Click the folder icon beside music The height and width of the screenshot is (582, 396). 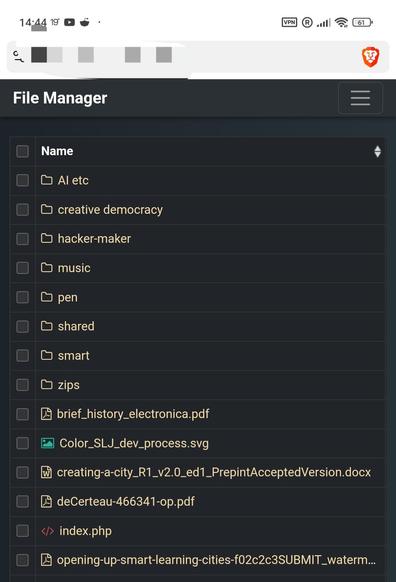click(46, 268)
